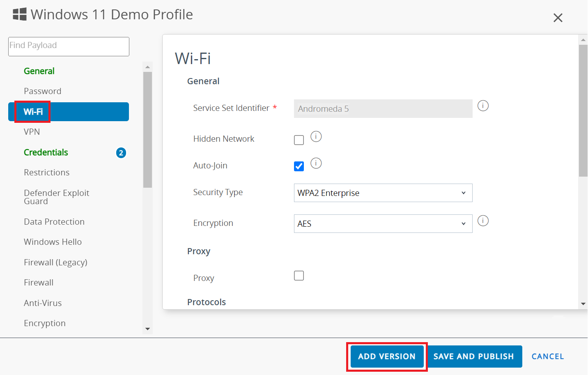The width and height of the screenshot is (588, 375).
Task: Click the Wi-Fi panel scrollbar thumb
Action: (x=583, y=111)
